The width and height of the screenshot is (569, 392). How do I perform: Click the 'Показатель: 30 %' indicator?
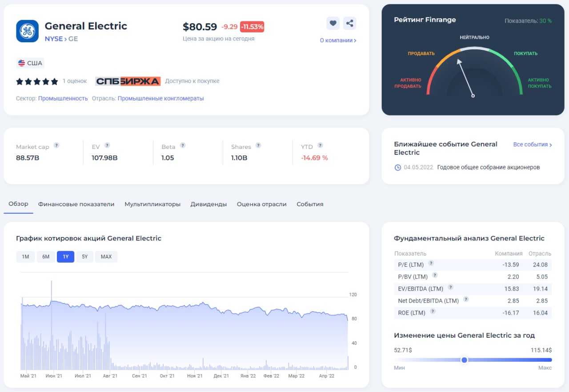pos(528,21)
